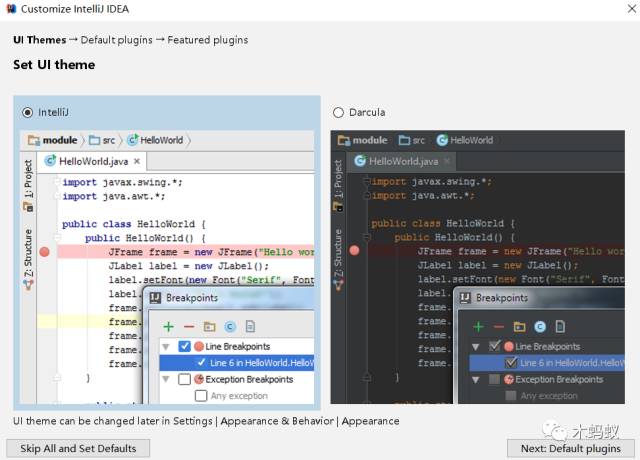Toggle Exception Breakpoints checkbox in Darcula preview
This screenshot has width=640, height=460.
[x=494, y=379]
